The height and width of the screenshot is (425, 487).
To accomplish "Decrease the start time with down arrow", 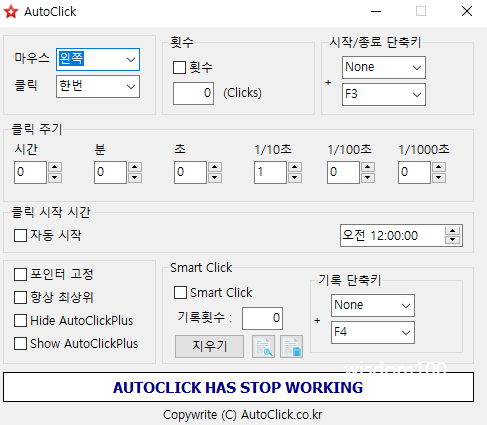I will [453, 240].
